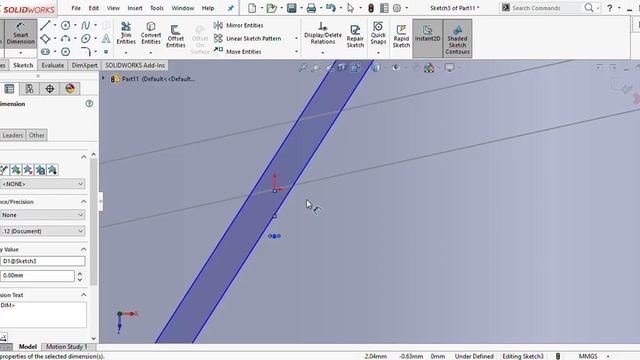The height and width of the screenshot is (360, 640).
Task: Open the Edit menu
Action: [x=93, y=8]
